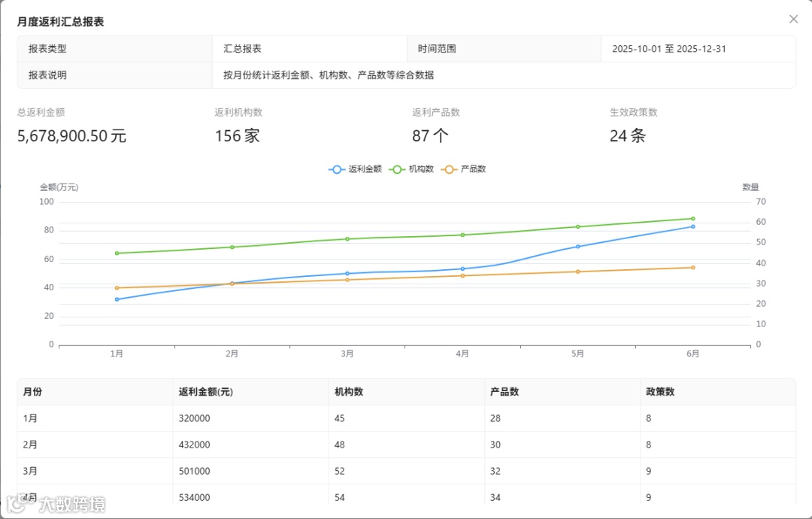Image resolution: width=812 pixels, height=519 pixels.
Task: Click the 320000 amount cell
Action: click(250, 418)
